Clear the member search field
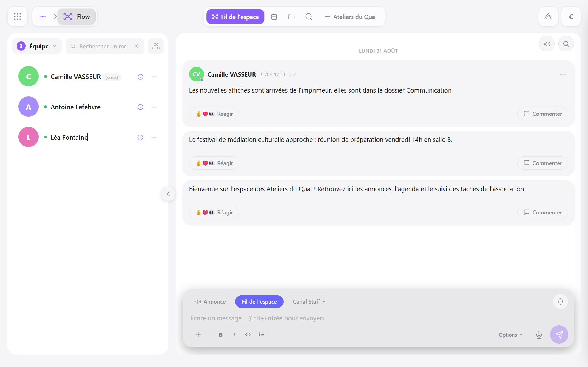 point(136,46)
